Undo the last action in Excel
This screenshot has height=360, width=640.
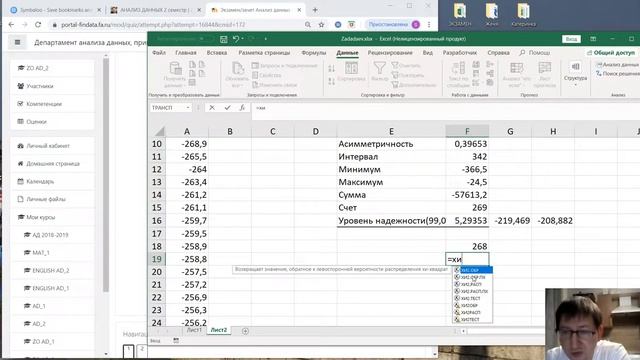coord(236,39)
